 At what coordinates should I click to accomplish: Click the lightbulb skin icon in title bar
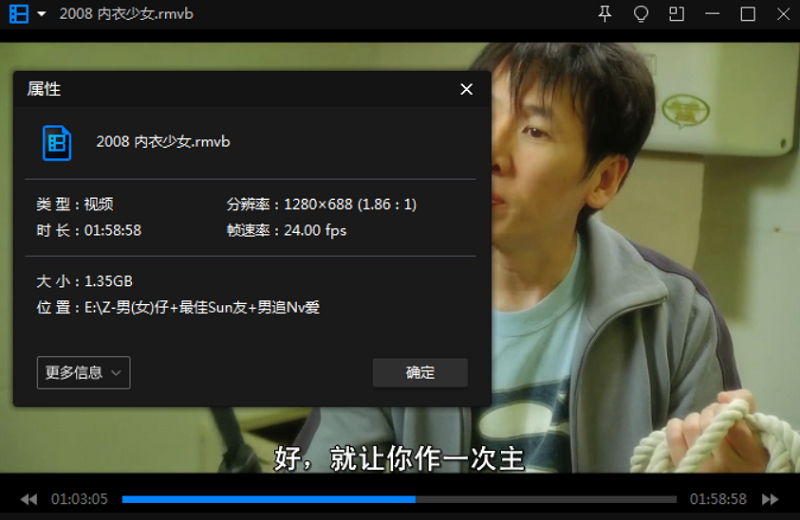coord(641,14)
